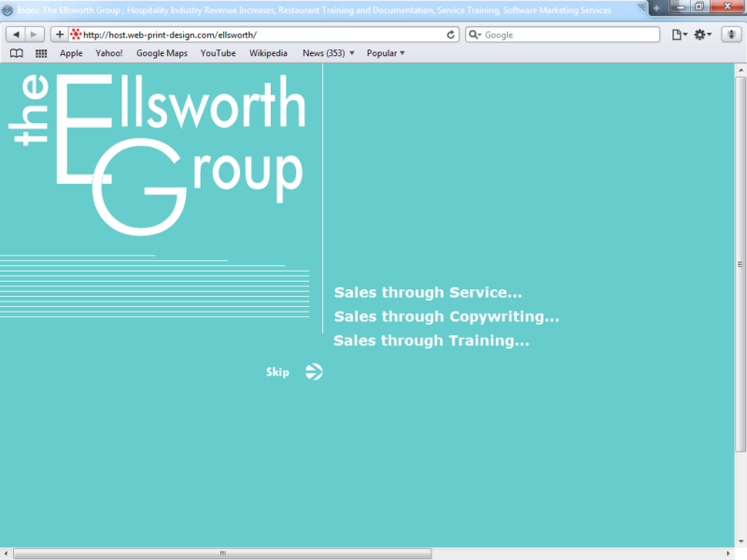Screen dimensions: 747x560
Task: Click the bug report icon
Action: [x=731, y=35]
